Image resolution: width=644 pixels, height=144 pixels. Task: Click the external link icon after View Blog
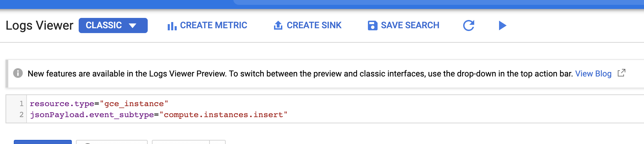click(x=621, y=73)
